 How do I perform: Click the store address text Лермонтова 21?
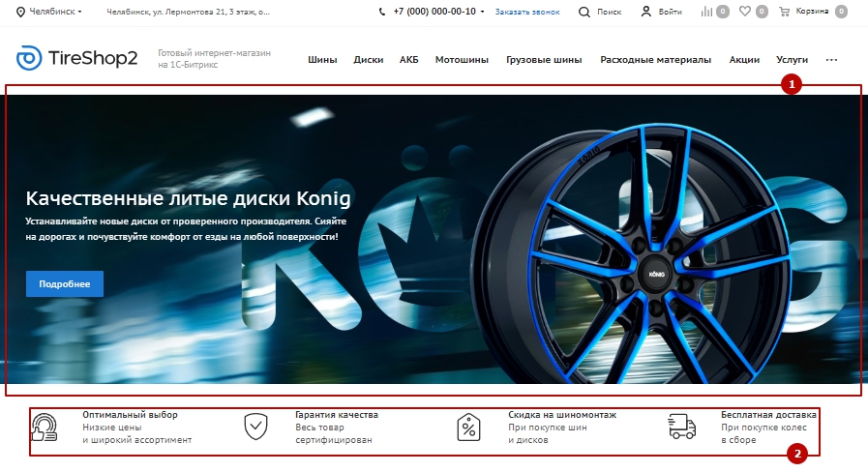tap(189, 12)
